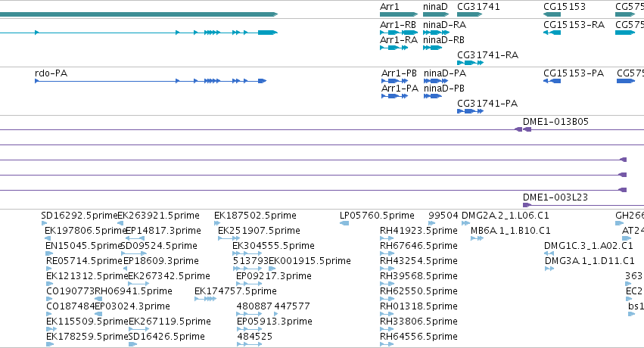Select EK178259.5prime label

[x=87, y=337]
